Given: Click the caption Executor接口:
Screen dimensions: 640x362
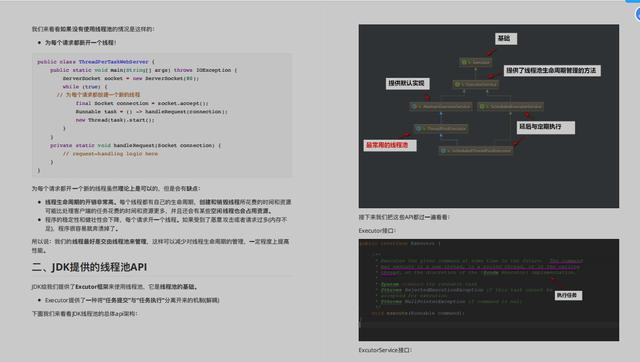Looking at the screenshot, I should click(377, 231).
